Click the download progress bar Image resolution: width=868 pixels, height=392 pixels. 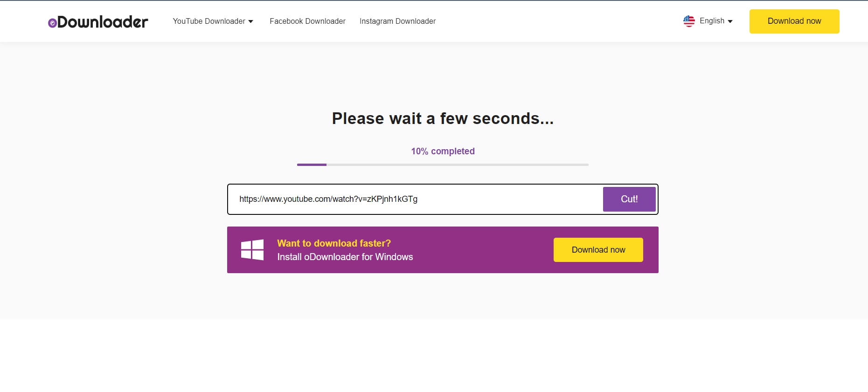(443, 165)
